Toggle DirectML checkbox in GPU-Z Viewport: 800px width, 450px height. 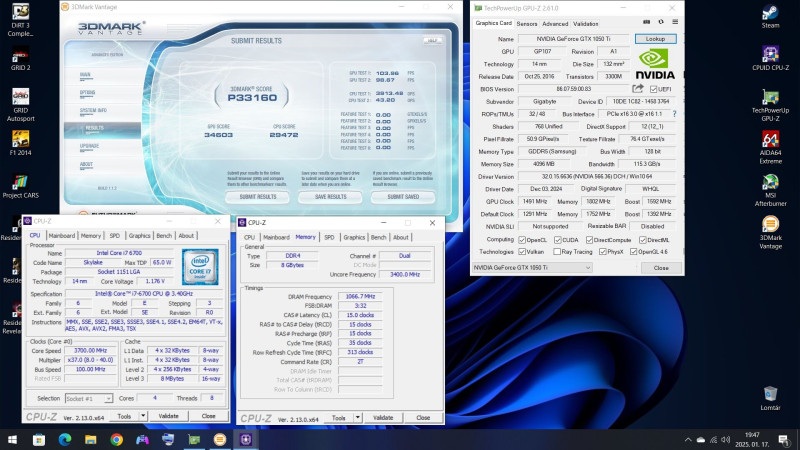coord(643,240)
